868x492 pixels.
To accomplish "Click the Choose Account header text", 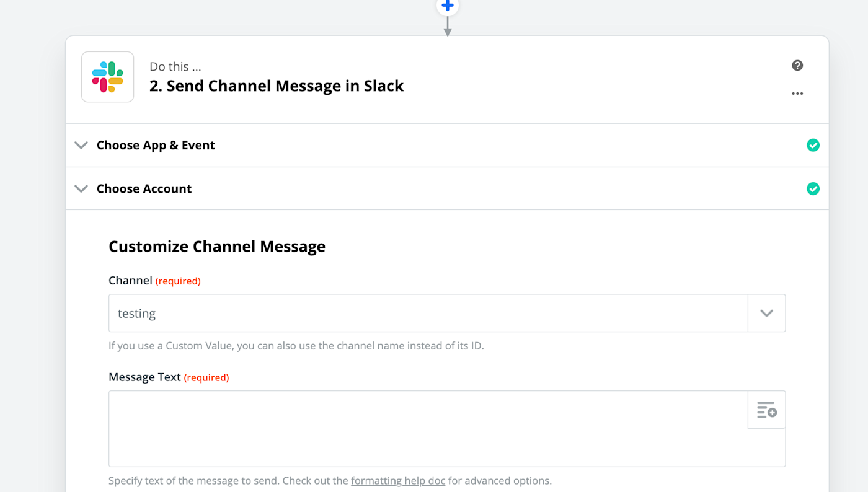I will (x=144, y=188).
